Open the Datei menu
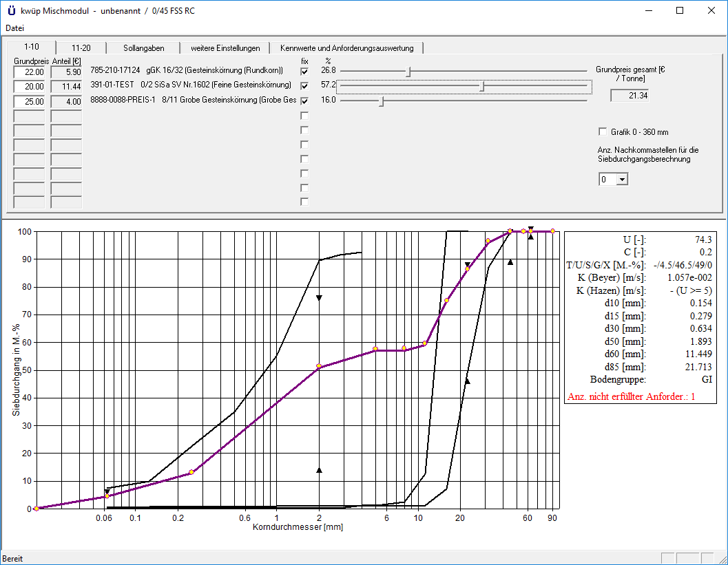Viewport: 728px width, 565px height. point(14,28)
